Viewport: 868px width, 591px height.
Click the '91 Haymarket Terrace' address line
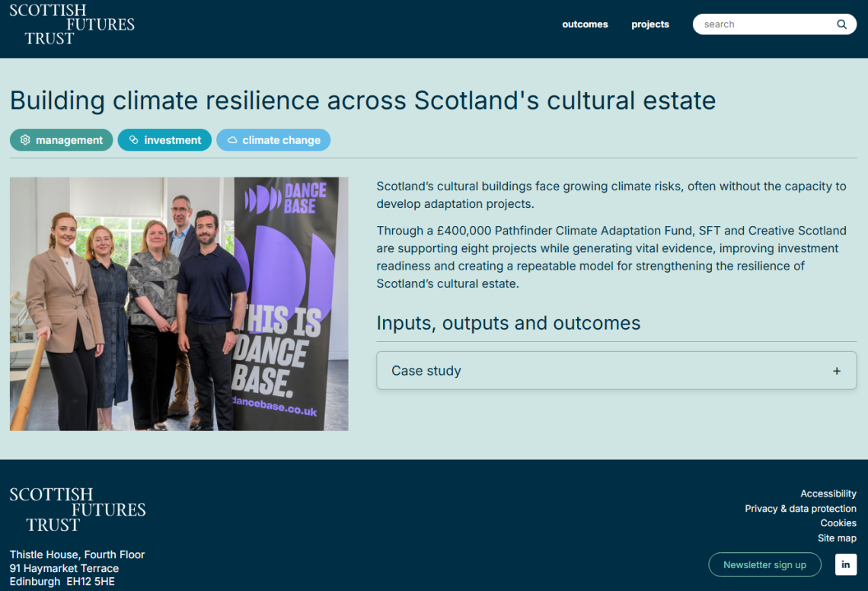[64, 568]
